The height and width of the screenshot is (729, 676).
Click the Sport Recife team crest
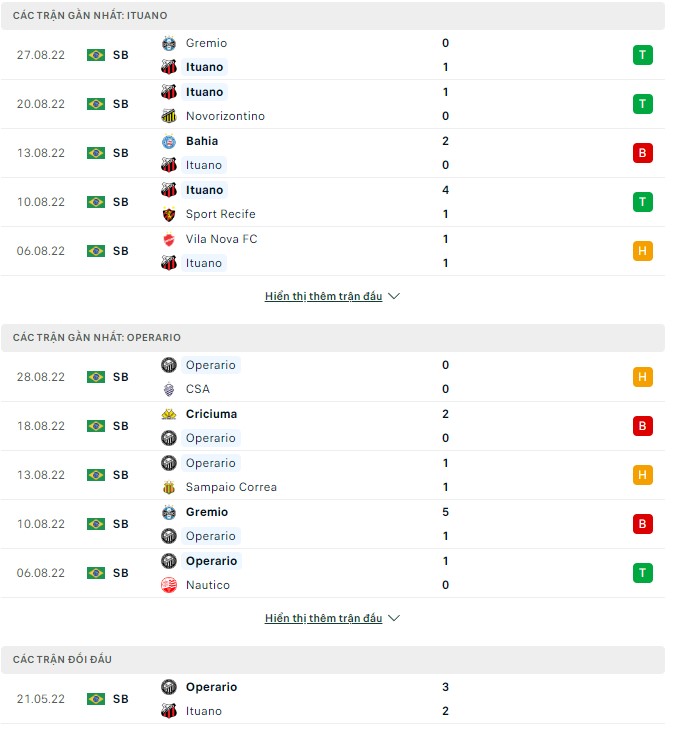pyautogui.click(x=168, y=214)
